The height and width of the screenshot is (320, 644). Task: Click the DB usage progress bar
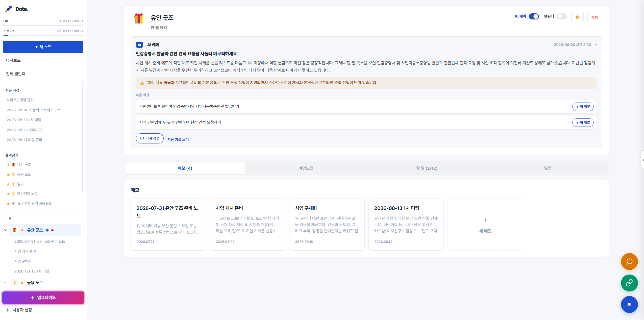[43, 26]
